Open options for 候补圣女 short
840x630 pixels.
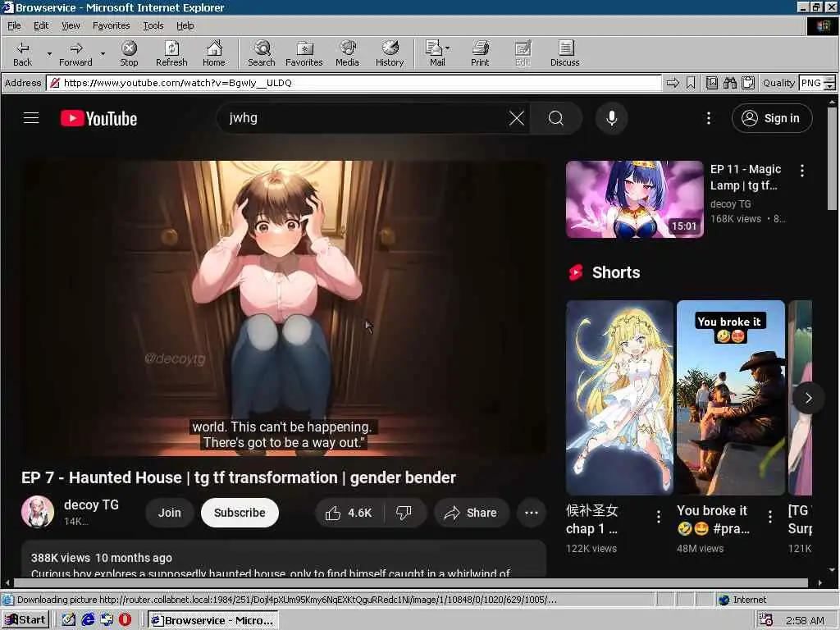(659, 517)
